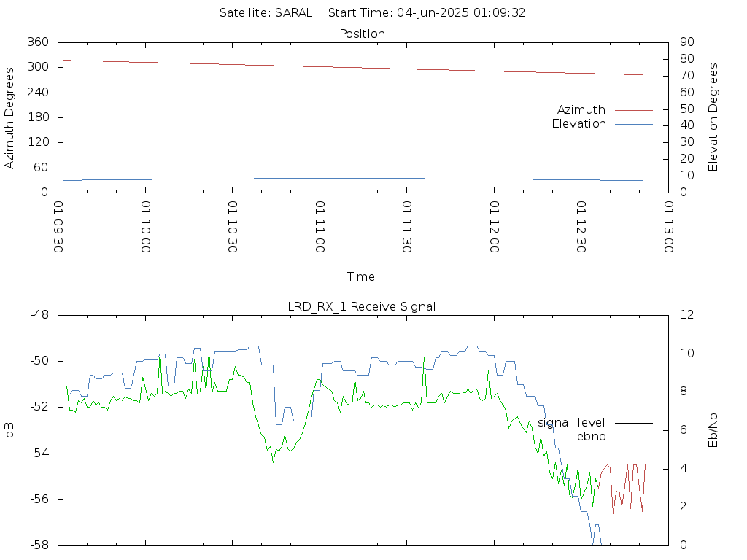This screenshot has width=747, height=560.
Task: Click the "8" Eb/No axis tick
Action: tap(684, 392)
